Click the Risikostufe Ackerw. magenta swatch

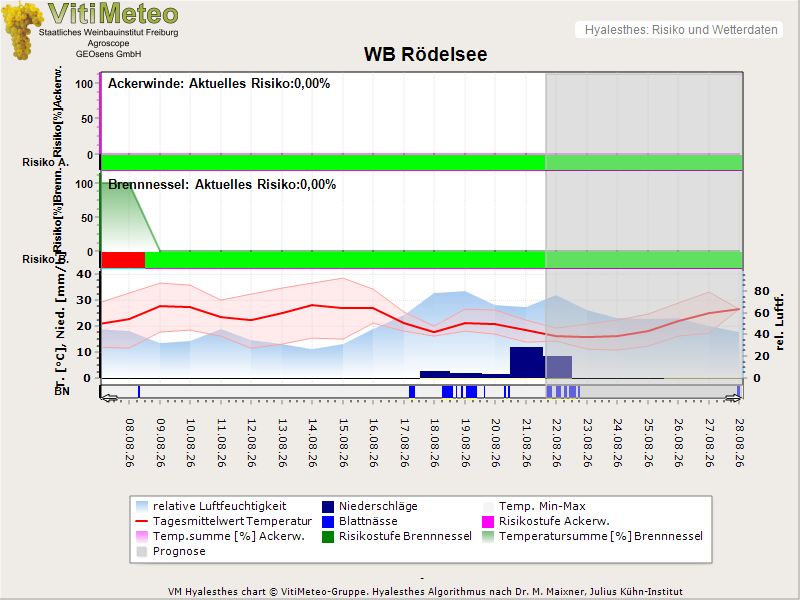[488, 521]
